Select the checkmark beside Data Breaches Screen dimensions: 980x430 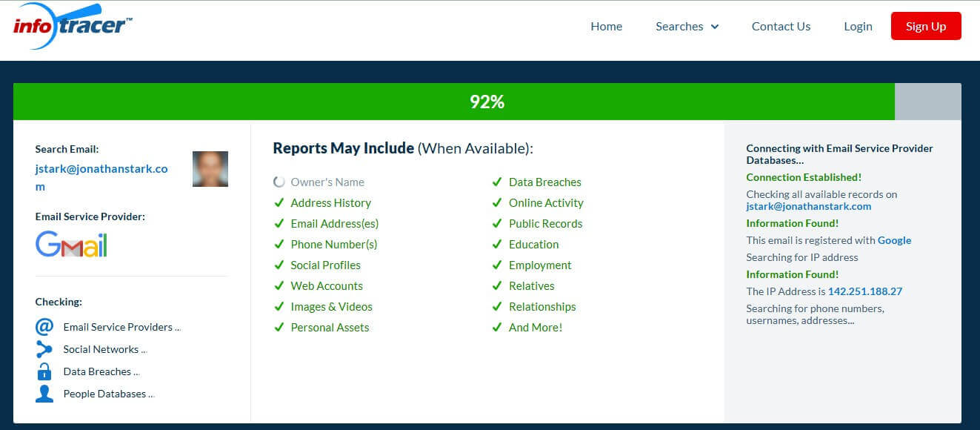click(497, 181)
